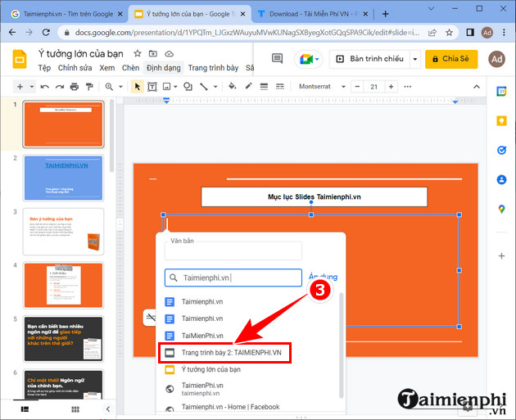The height and width of the screenshot is (420, 516).
Task: Open Contacts side panel
Action: click(x=501, y=179)
